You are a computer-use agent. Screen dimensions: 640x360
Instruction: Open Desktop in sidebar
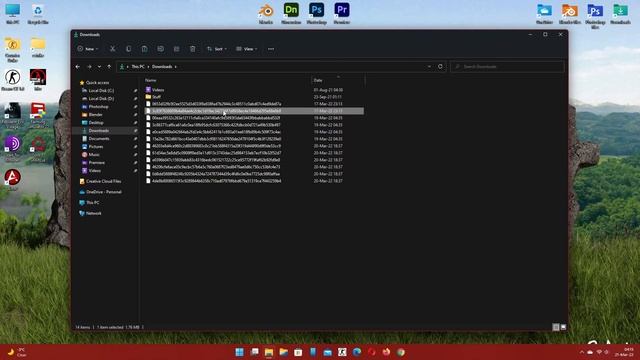point(96,122)
